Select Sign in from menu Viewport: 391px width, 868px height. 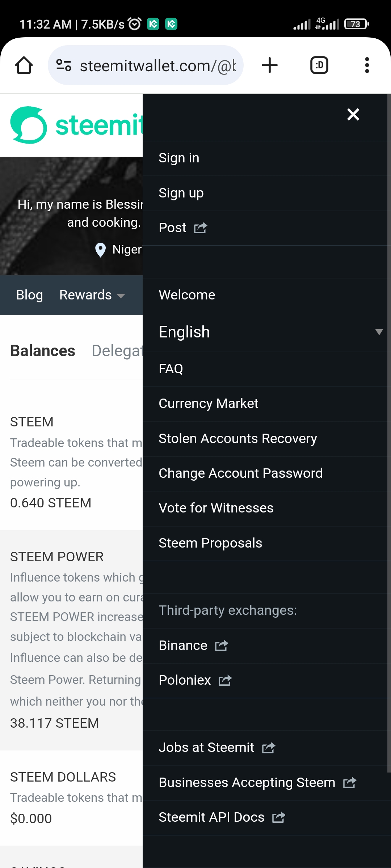click(179, 158)
